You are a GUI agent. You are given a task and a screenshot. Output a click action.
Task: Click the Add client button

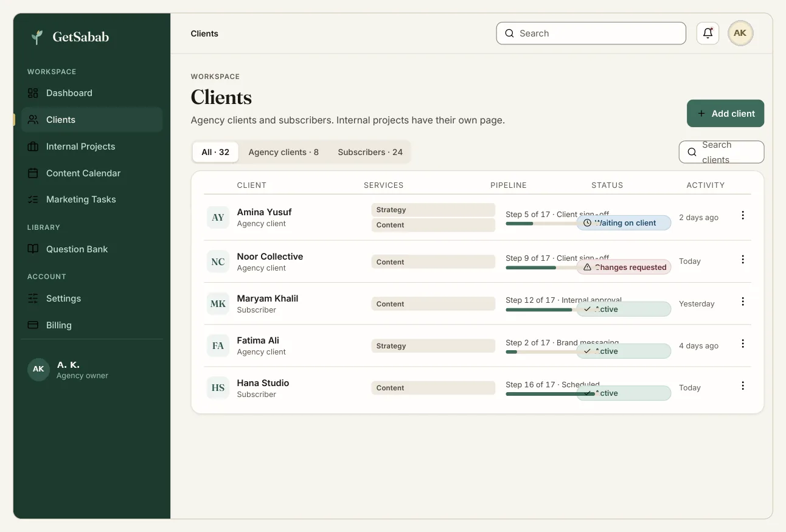[725, 114]
